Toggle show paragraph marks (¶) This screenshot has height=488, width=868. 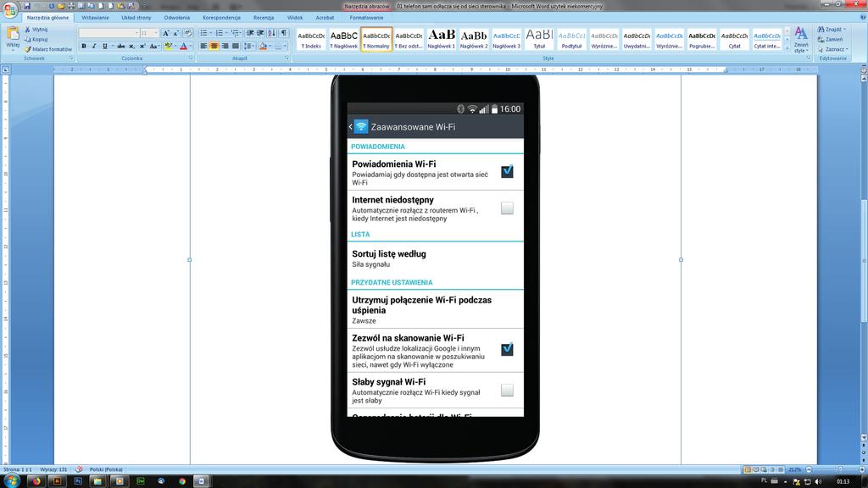point(283,33)
